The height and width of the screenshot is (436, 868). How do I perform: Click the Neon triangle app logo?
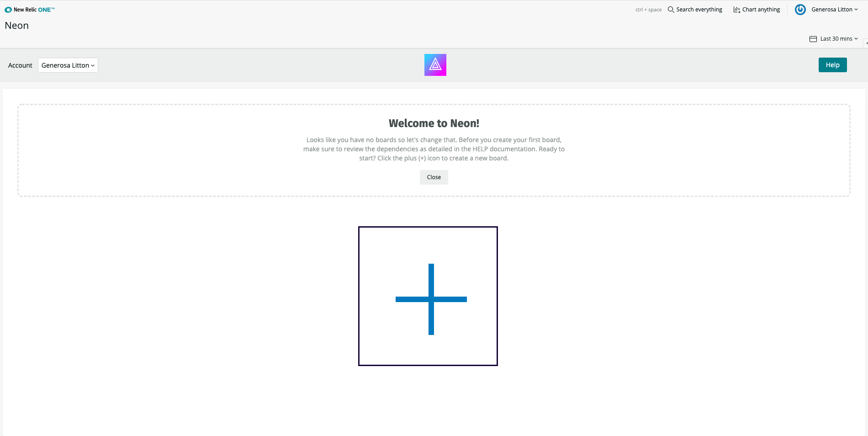point(435,65)
